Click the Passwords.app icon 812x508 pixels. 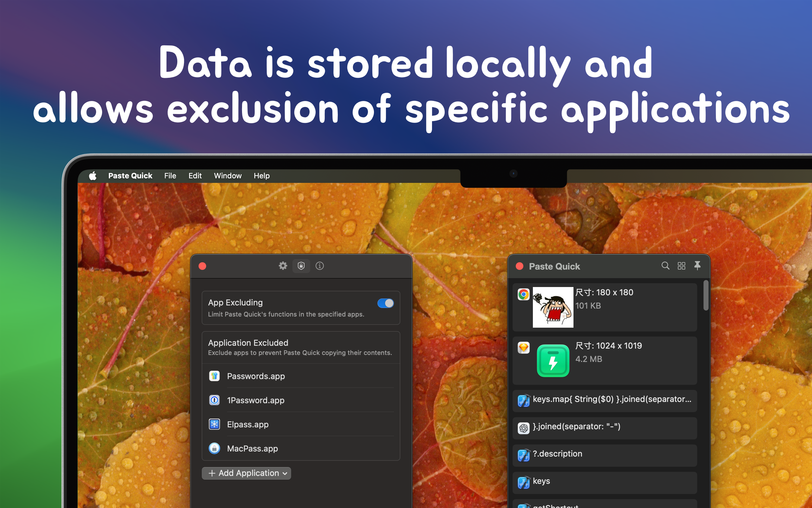pos(214,376)
